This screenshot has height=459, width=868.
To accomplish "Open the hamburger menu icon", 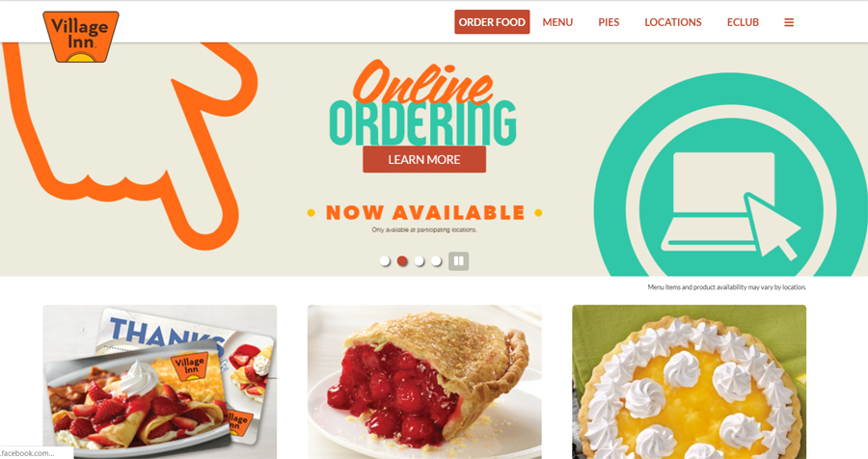I will click(x=789, y=22).
